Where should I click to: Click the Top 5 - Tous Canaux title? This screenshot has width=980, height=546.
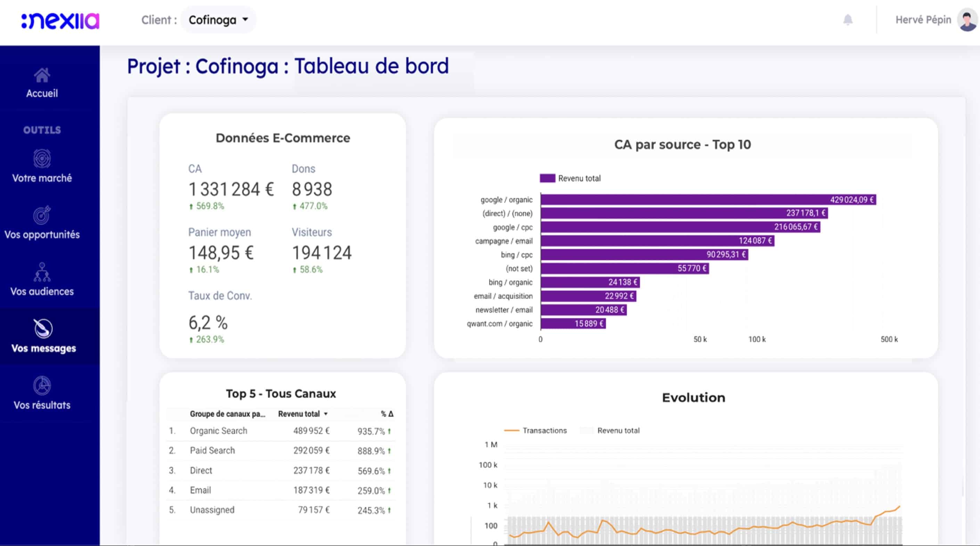[x=281, y=393]
